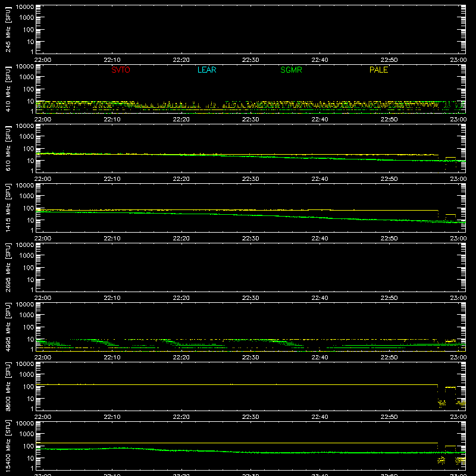Select the 610 MHz [SFU] axis title
Screen dimensions: 476x476
[8, 148]
